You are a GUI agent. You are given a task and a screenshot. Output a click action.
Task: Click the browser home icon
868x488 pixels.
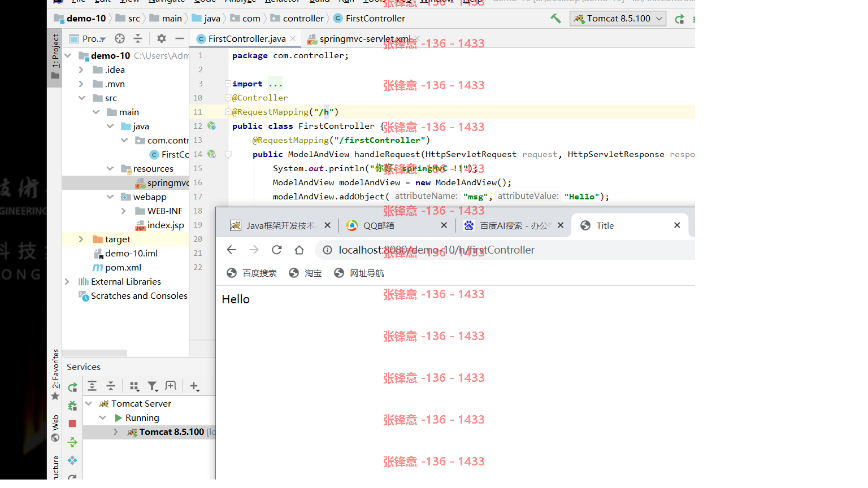tap(299, 250)
